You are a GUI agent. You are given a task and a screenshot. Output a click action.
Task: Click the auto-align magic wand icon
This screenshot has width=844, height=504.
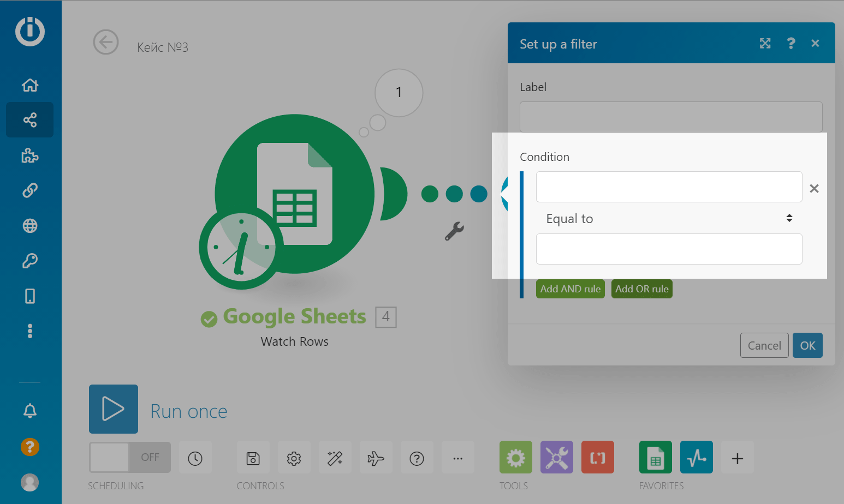point(335,458)
